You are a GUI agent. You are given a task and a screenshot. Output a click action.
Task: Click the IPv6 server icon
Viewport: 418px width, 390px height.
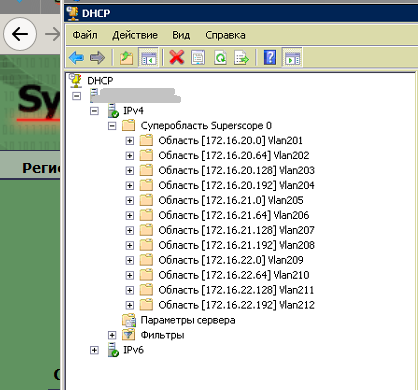pyautogui.click(x=113, y=350)
